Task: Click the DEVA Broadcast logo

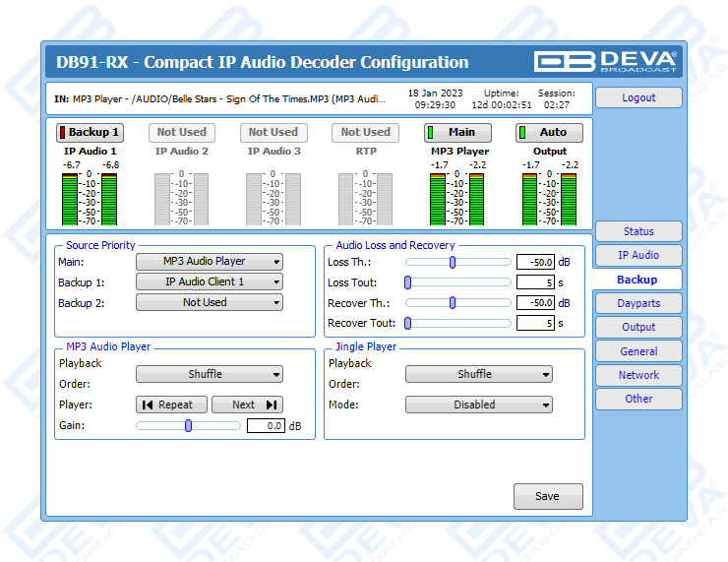Action: 605,61
